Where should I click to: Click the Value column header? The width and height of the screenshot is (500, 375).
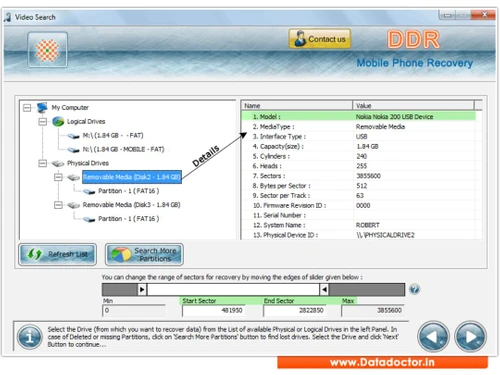(413, 106)
